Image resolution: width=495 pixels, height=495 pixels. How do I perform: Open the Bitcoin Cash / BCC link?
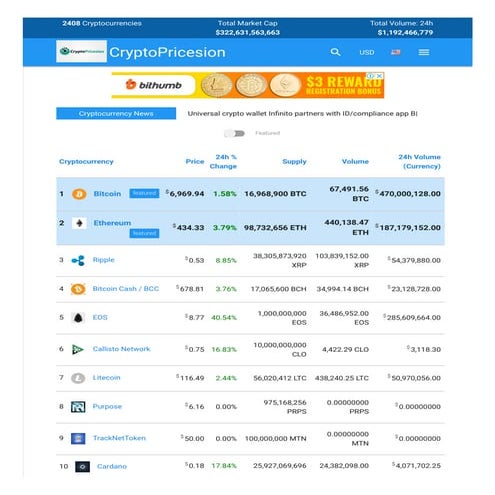pyautogui.click(x=126, y=289)
